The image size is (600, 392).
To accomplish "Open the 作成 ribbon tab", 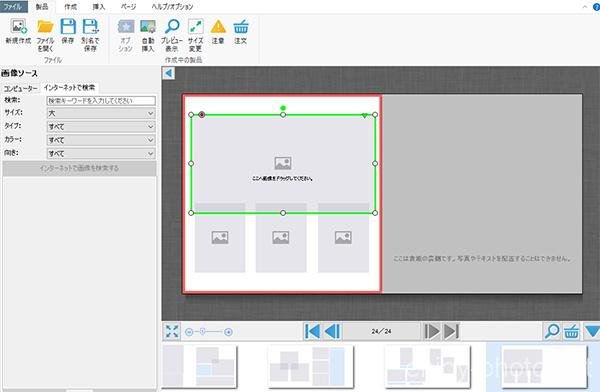I will point(70,7).
